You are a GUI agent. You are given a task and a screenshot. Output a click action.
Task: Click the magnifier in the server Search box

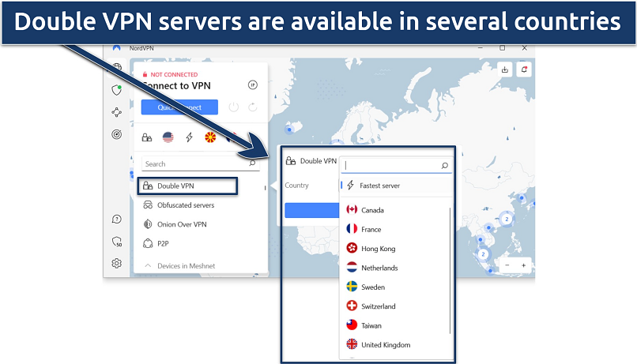pos(252,163)
